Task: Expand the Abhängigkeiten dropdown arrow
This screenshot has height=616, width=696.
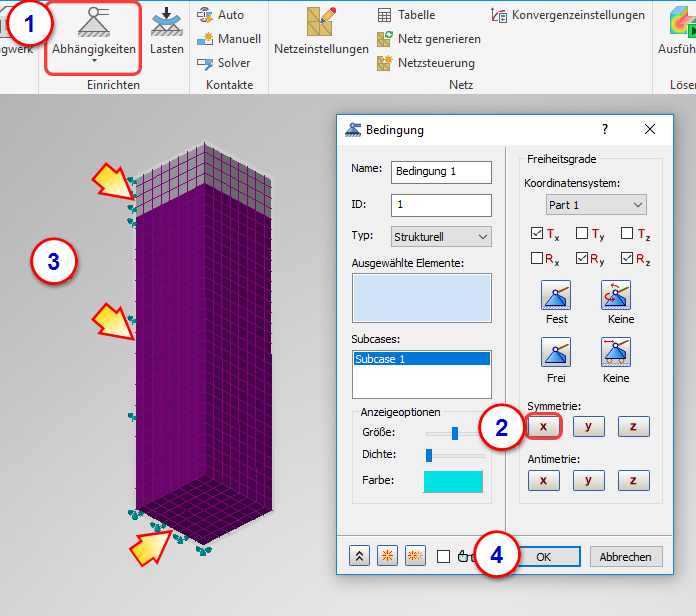Action: pyautogui.click(x=94, y=60)
